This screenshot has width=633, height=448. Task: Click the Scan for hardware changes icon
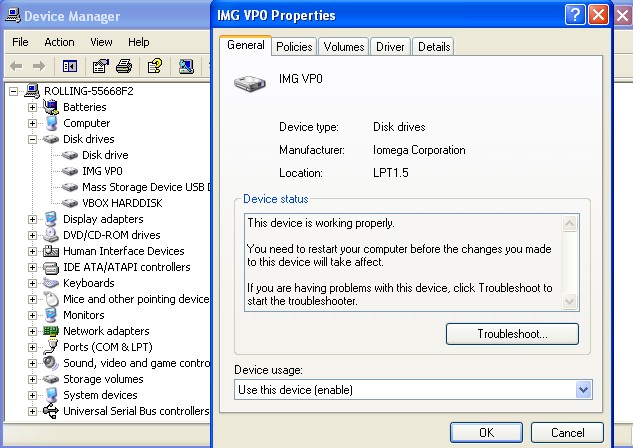[x=186, y=66]
